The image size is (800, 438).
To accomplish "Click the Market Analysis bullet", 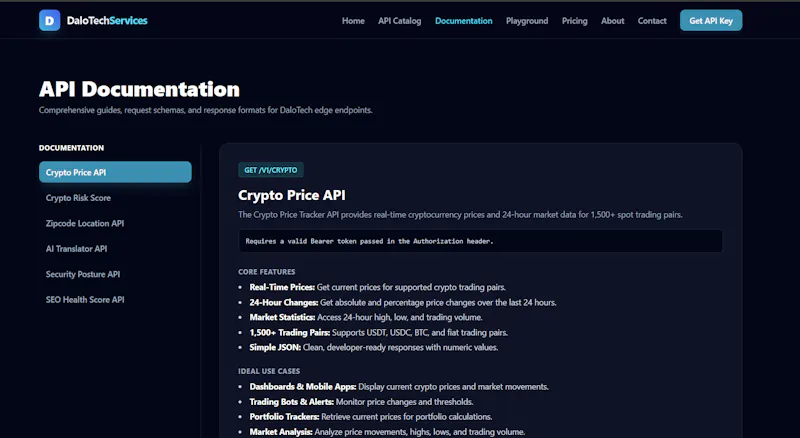I will 387,432.
